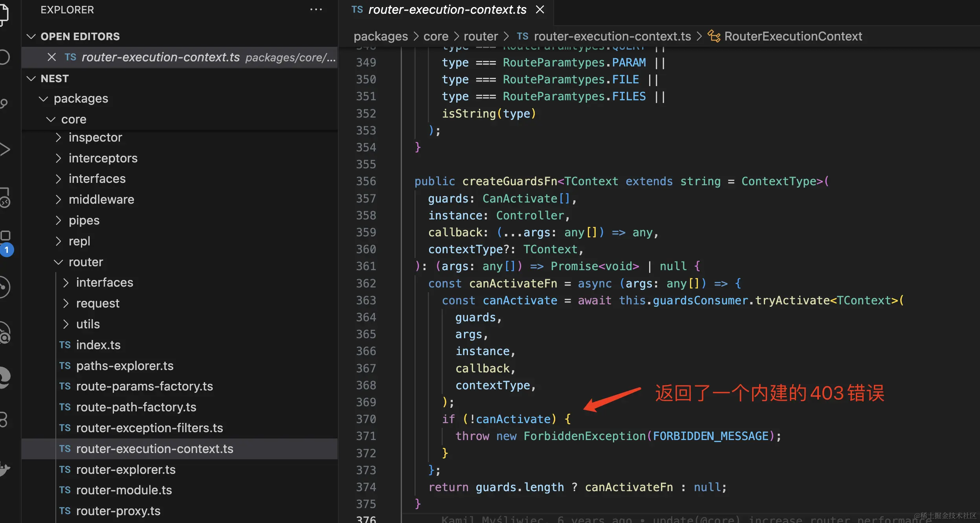Collapse the router folder
The image size is (980, 523).
pyautogui.click(x=59, y=262)
